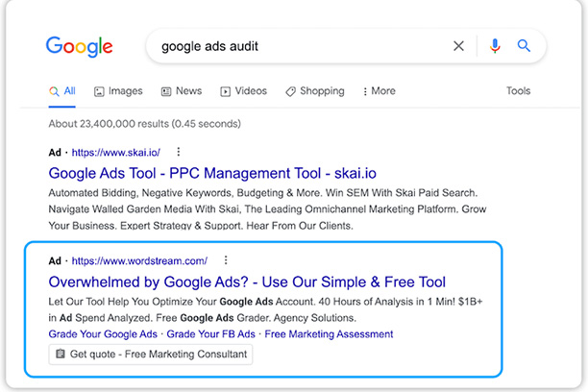The width and height of the screenshot is (588, 392).
Task: Follow the 'Grade Your FB Ads' sitelink
Action: coord(210,333)
